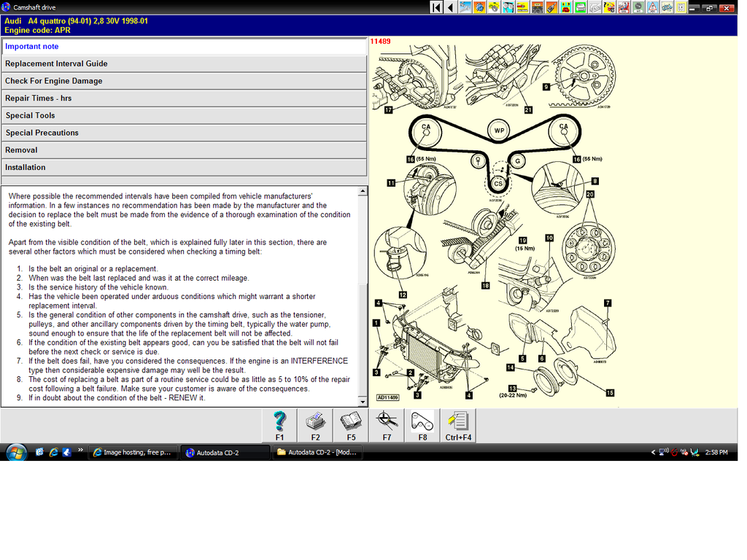
Task: Click the back arrow toolbar icon
Action: point(451,7)
